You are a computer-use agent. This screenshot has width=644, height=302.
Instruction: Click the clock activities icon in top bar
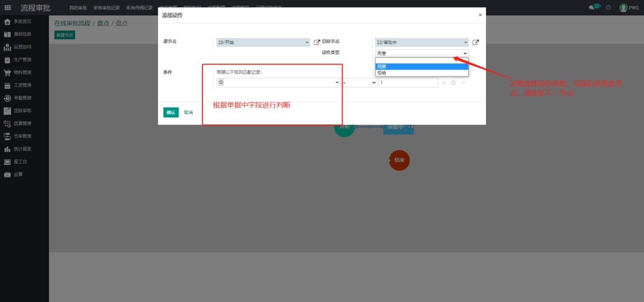(x=608, y=8)
